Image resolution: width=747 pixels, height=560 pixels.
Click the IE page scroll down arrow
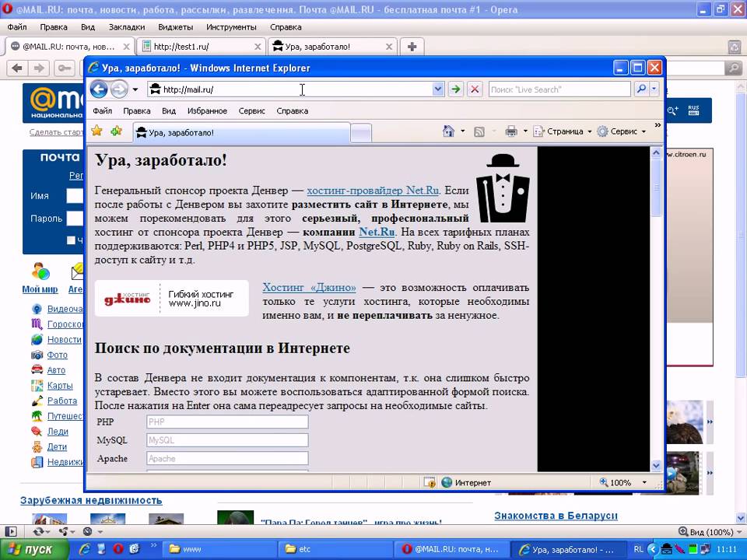pos(656,466)
